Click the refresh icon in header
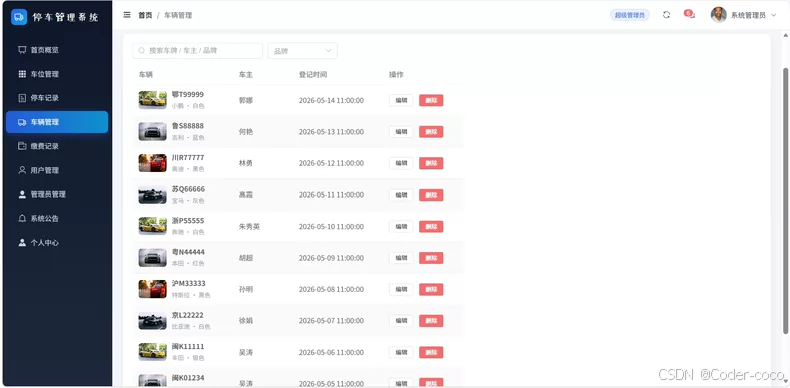This screenshot has height=388, width=790. [666, 15]
